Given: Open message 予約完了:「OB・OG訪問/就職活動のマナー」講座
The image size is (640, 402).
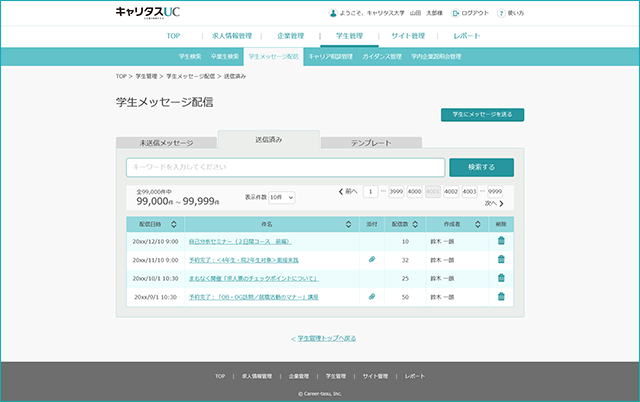Looking at the screenshot, I should pos(253,297).
